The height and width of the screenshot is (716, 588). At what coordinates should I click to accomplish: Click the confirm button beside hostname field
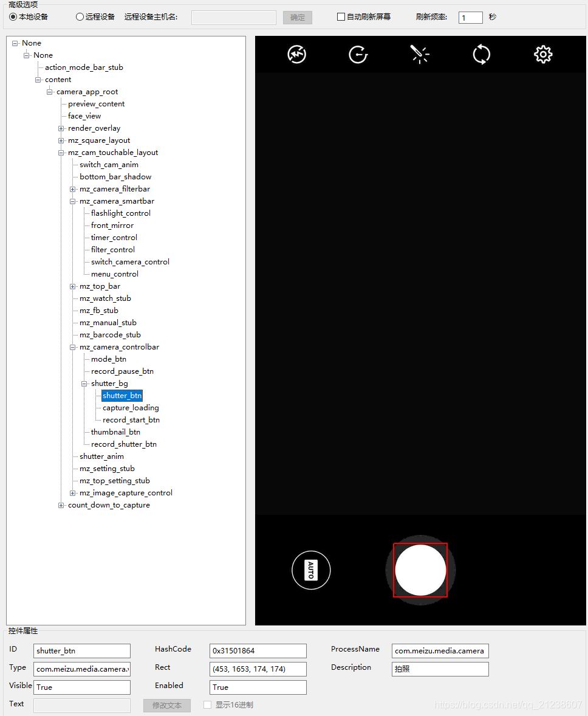pos(297,18)
